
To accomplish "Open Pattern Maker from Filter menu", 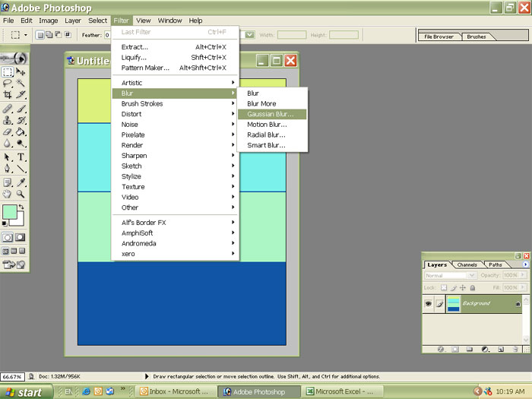I will click(176, 68).
